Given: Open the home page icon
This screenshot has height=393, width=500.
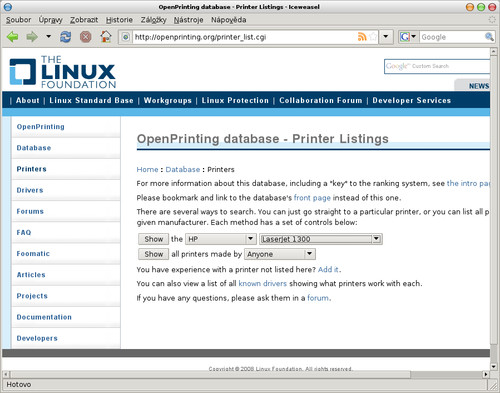Looking at the screenshot, I should (x=106, y=37).
